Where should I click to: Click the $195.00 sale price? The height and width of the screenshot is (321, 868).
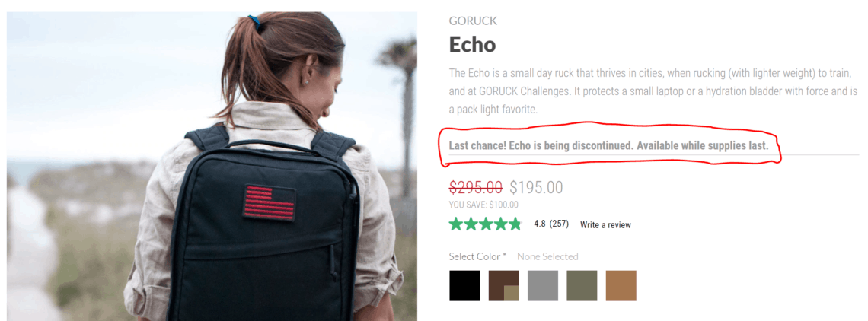click(536, 187)
